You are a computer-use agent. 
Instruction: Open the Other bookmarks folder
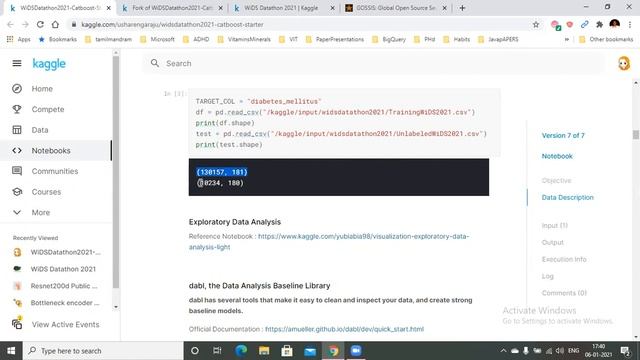coord(606,39)
